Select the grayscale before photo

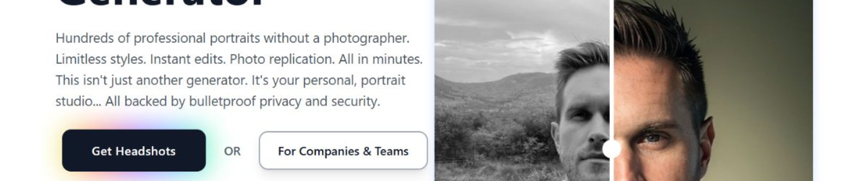click(x=522, y=90)
